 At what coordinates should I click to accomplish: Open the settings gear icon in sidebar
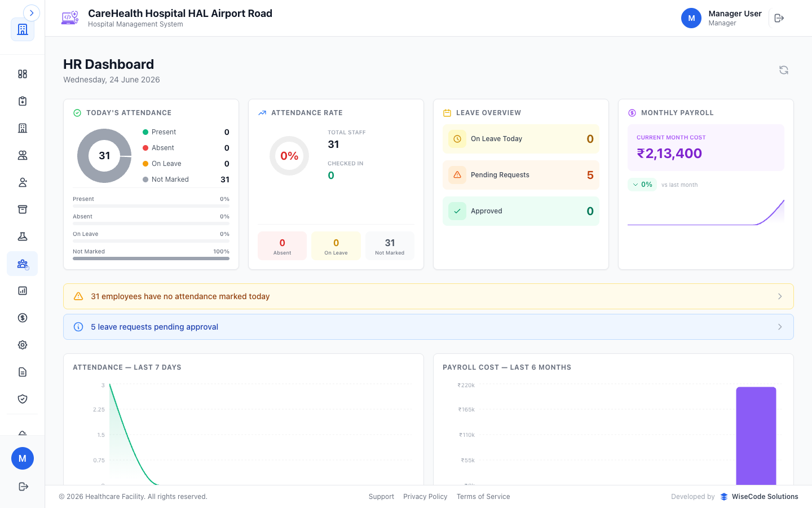pos(23,345)
